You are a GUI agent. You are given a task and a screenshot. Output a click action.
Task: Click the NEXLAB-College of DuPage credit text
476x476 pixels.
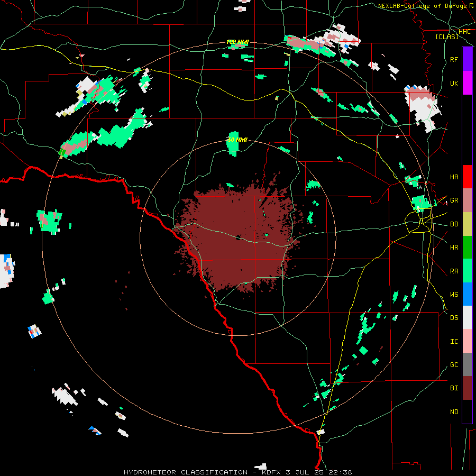click(422, 6)
